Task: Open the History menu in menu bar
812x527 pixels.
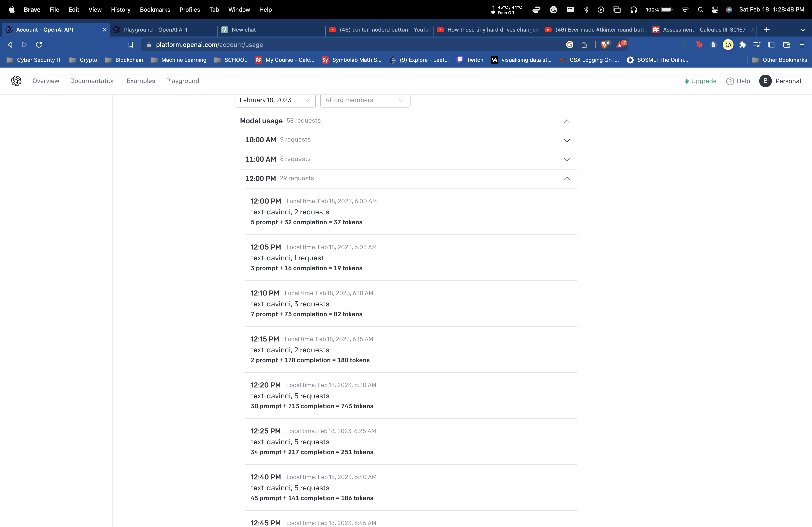Action: point(120,9)
